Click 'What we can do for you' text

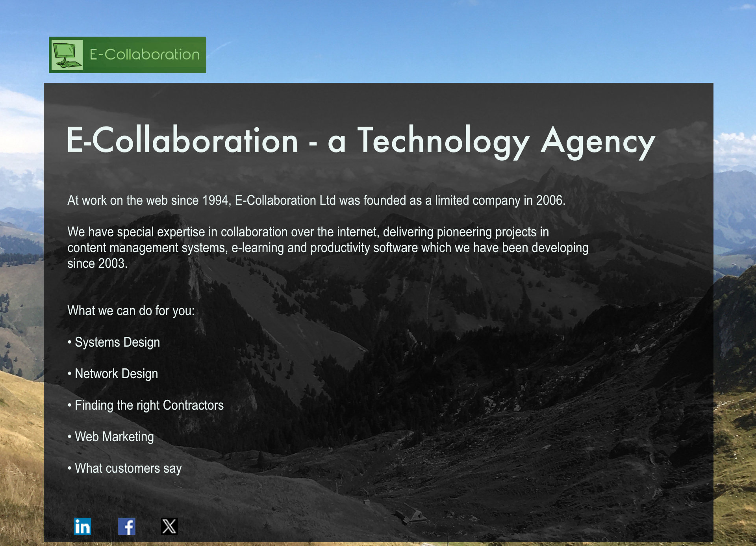[x=131, y=311]
